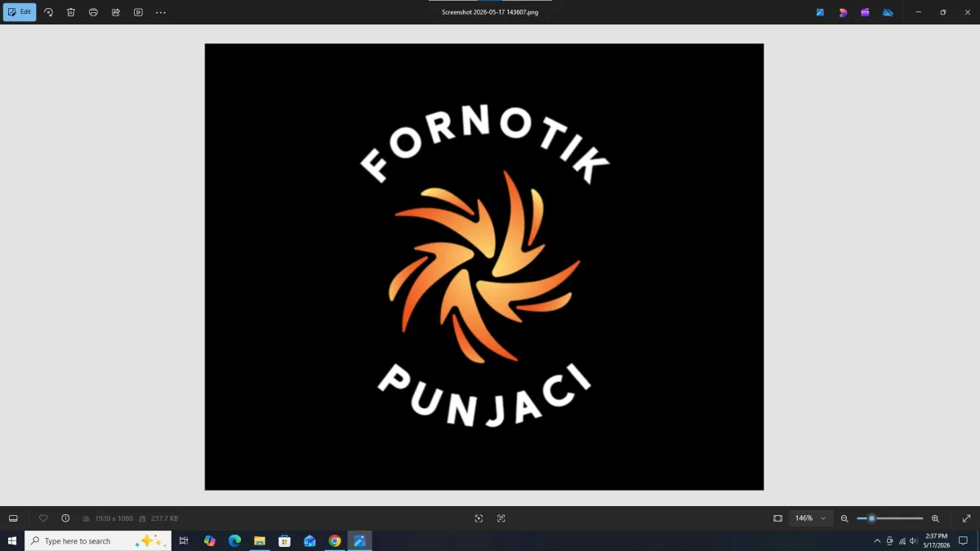Viewport: 980px width, 551px height.
Task: Rotate the image with the rotate icon
Action: click(x=48, y=12)
